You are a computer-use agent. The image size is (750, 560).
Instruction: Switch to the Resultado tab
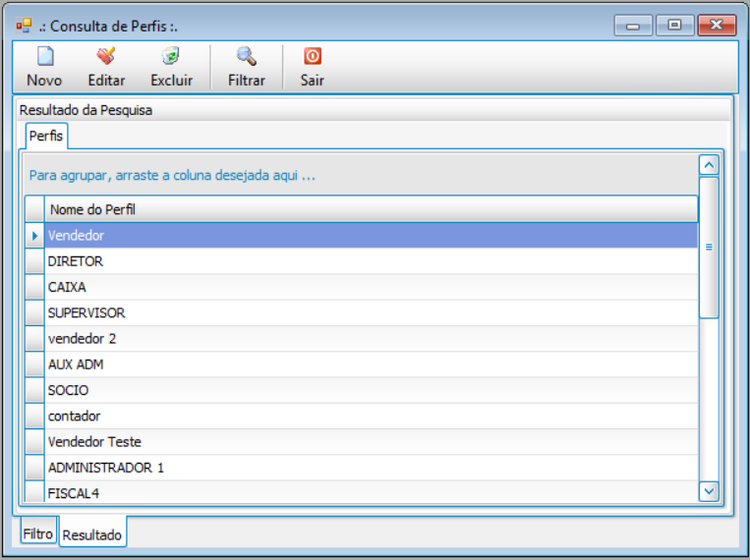(92, 533)
